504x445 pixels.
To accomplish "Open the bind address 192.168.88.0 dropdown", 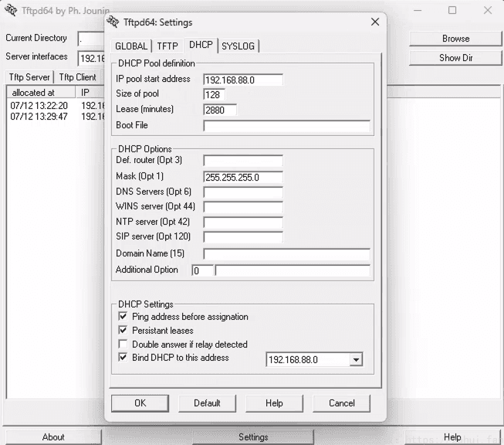I will pos(355,360).
